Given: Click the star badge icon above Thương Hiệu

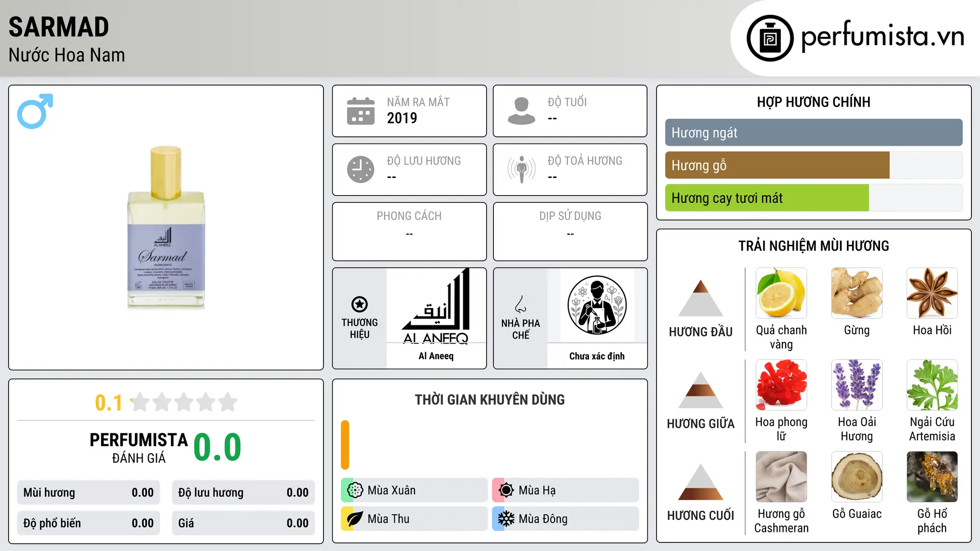Looking at the screenshot, I should point(359,304).
